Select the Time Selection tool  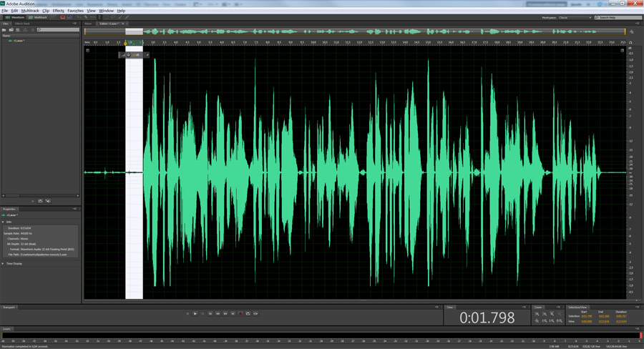99,17
